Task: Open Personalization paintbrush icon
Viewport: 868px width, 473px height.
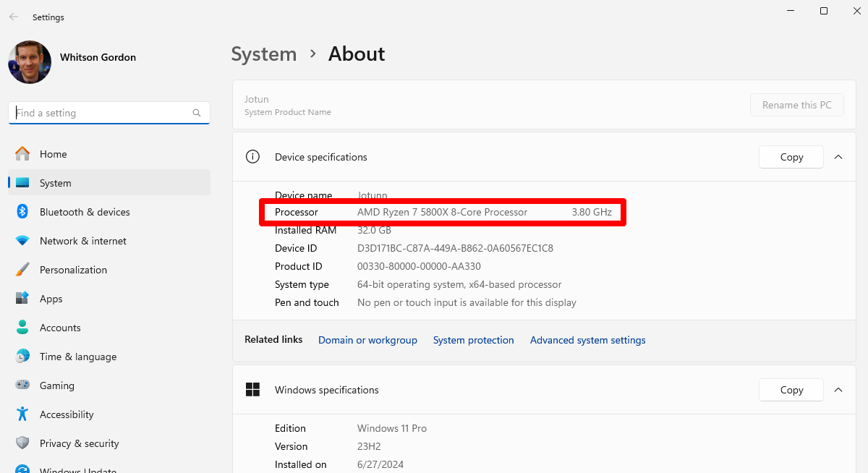Action: click(x=22, y=270)
